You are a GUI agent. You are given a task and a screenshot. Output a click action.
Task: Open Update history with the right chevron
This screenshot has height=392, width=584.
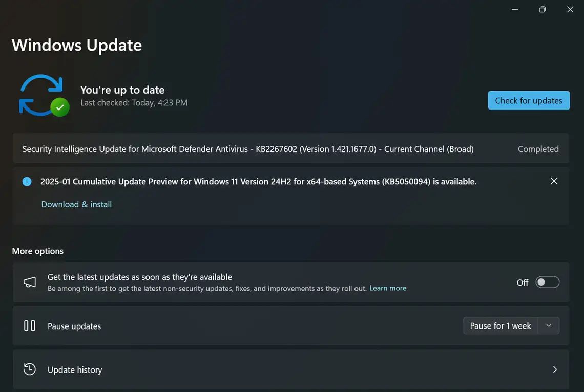tap(555, 369)
